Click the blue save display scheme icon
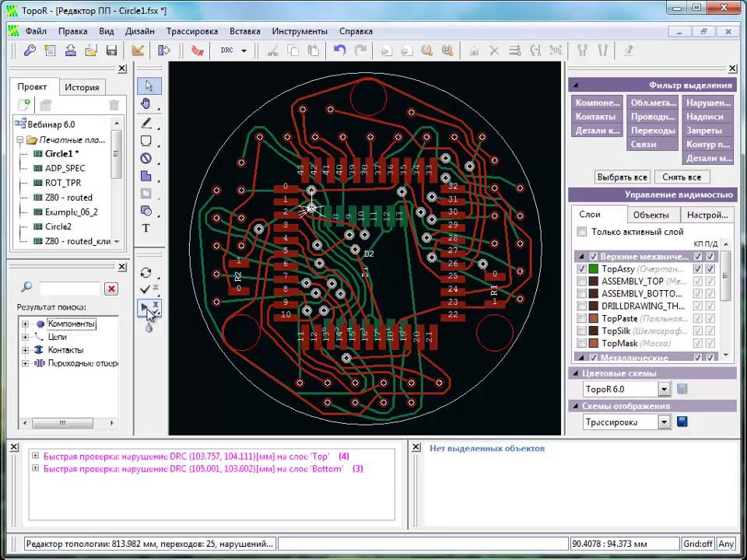The height and width of the screenshot is (560, 747). coord(682,422)
